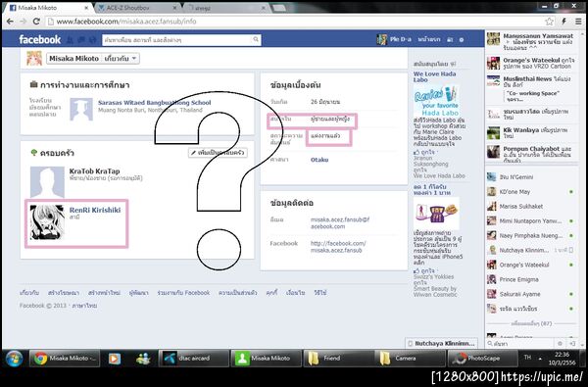Open the facebook.com/misaka.acez.fansub URL link

(338, 246)
